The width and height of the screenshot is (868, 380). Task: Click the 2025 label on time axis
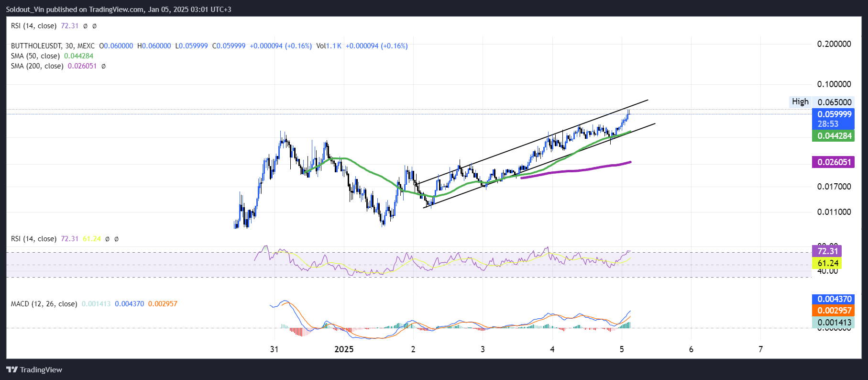coord(344,349)
